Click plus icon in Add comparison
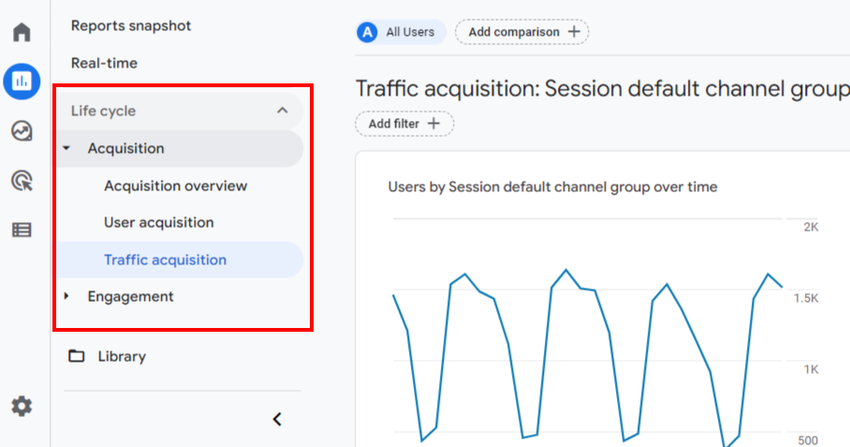 (x=574, y=32)
